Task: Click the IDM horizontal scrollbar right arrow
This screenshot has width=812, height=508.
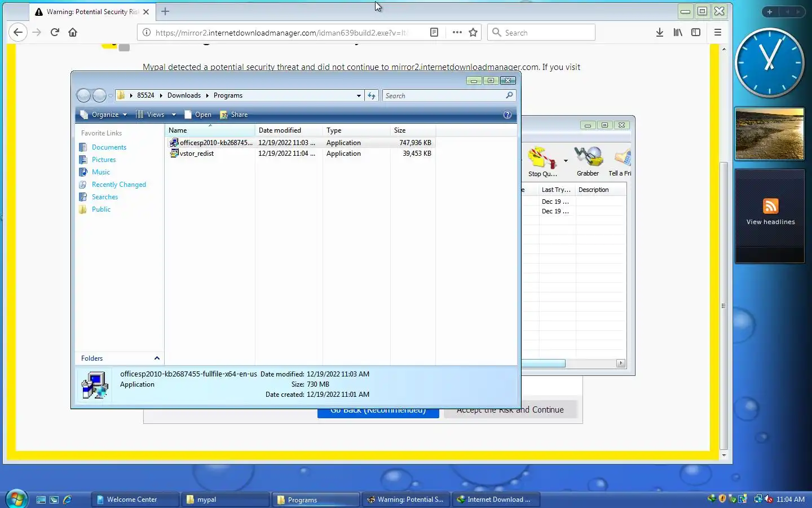Action: pos(621,364)
